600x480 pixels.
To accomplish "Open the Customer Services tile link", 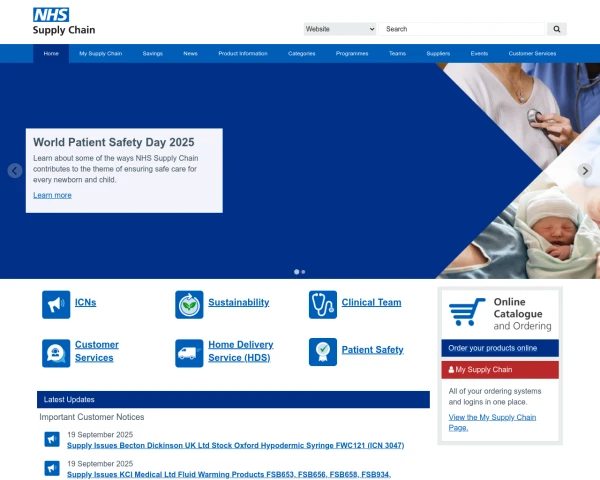I will [x=97, y=351].
